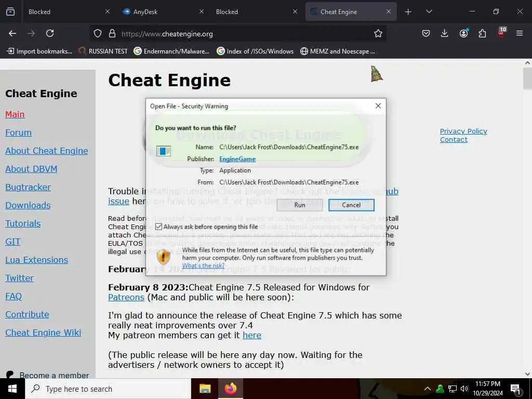Open the Lua Extensions link
The image size is (532, 399).
pyautogui.click(x=37, y=260)
